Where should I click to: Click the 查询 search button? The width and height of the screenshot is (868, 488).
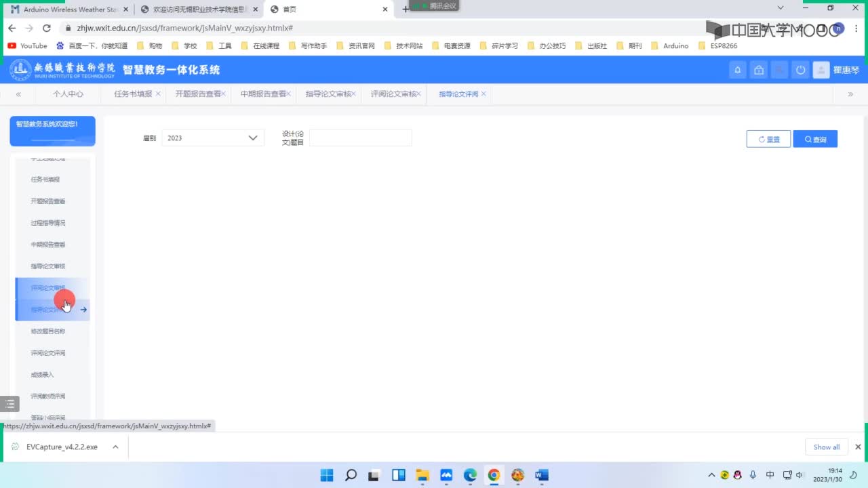coord(815,139)
